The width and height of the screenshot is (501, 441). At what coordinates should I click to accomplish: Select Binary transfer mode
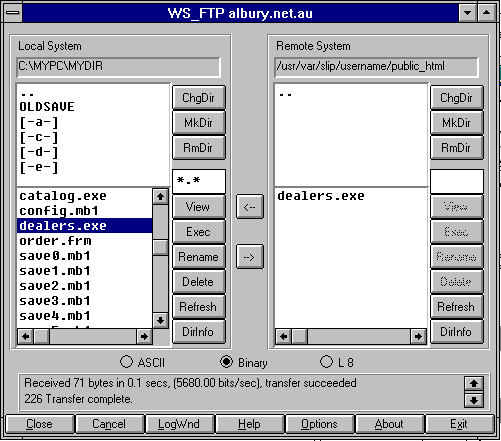[244, 362]
